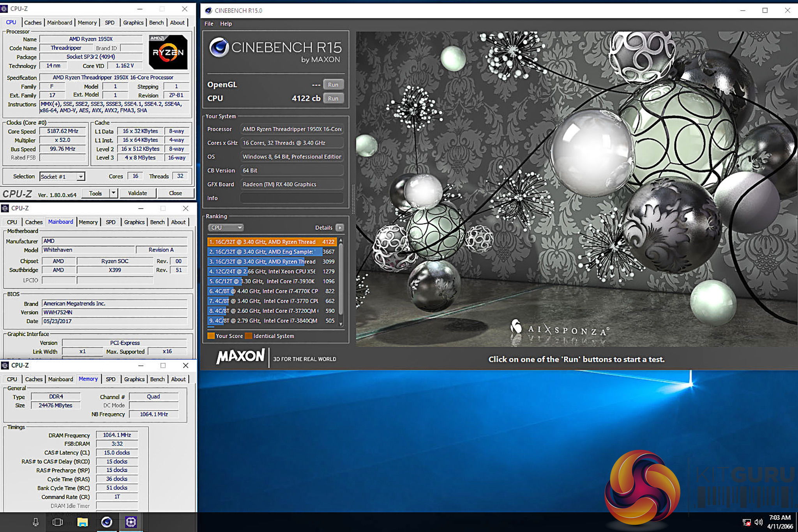
Task: Switch to Cinebench via its taskbar icon
Action: [106, 522]
